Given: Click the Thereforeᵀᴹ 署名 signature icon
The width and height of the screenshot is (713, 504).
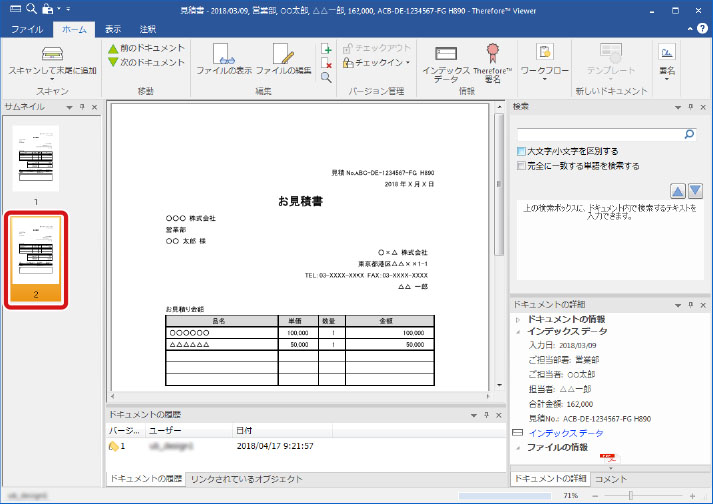Looking at the screenshot, I should pyautogui.click(x=492, y=56).
